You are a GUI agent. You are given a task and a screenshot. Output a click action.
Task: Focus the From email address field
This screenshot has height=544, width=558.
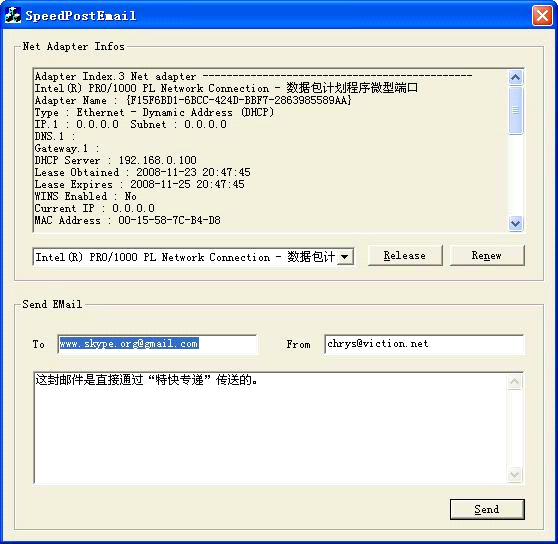[x=424, y=344]
